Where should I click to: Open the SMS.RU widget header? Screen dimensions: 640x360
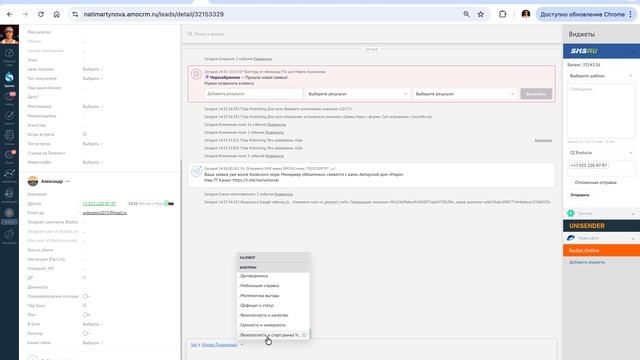pyautogui.click(x=601, y=51)
